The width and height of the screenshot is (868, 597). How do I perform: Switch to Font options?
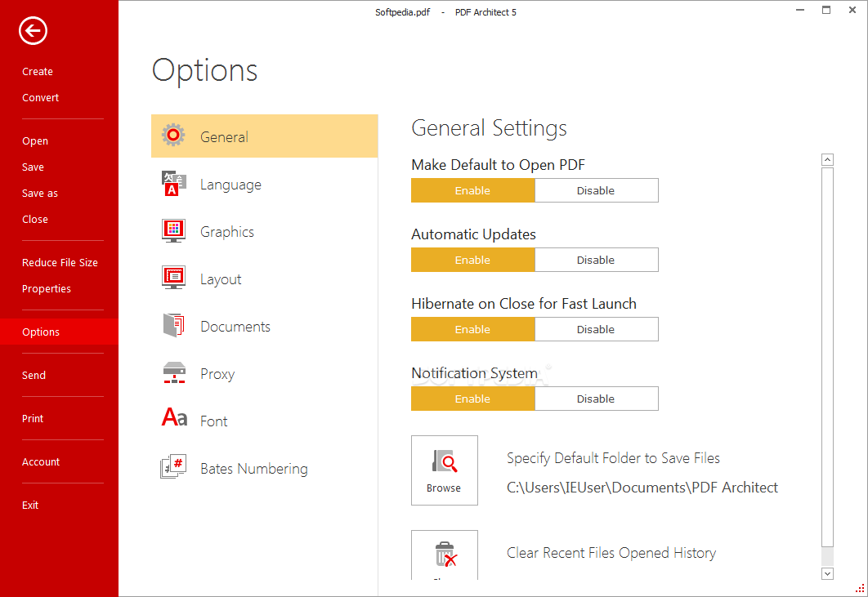(x=265, y=421)
